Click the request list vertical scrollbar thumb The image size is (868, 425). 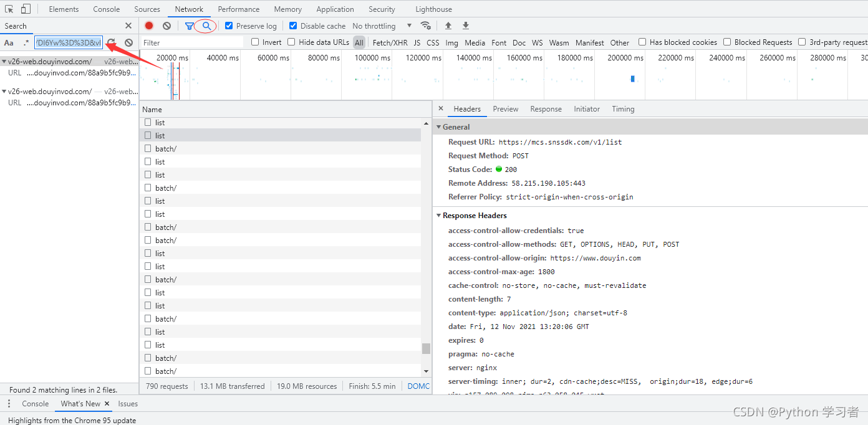coord(426,348)
